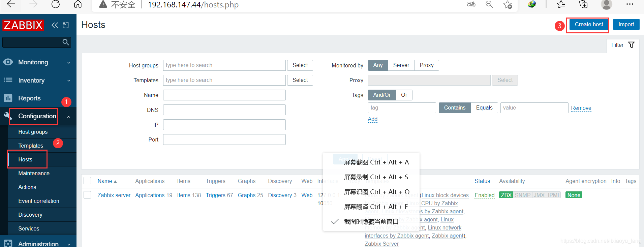
Task: Set Monitored by to Proxy
Action: point(427,65)
